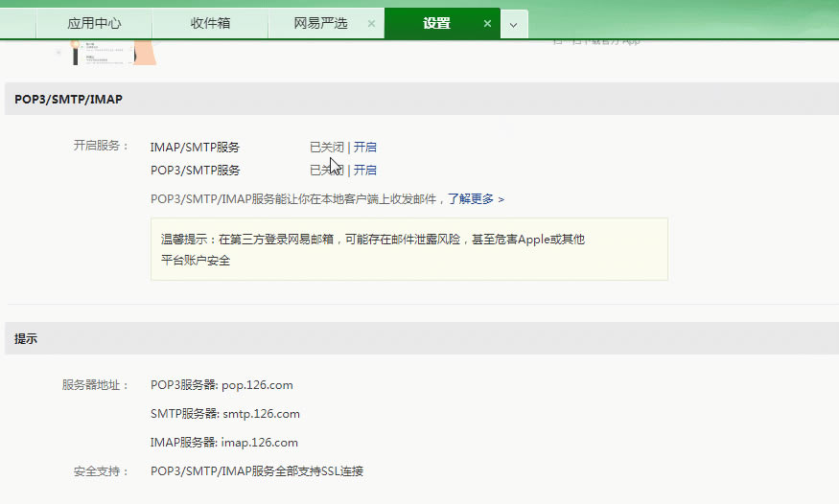839x504 pixels.
Task: Open the 了解更多 link
Action: pos(471,199)
